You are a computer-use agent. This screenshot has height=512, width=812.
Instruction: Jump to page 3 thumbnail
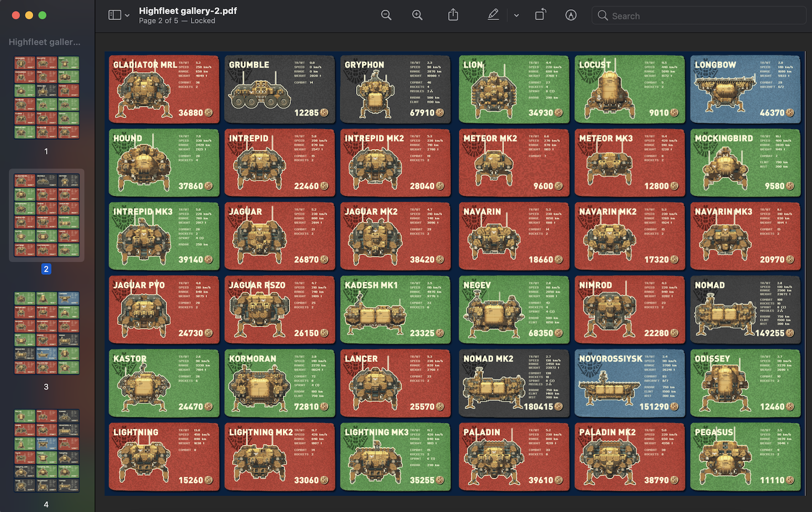47,333
